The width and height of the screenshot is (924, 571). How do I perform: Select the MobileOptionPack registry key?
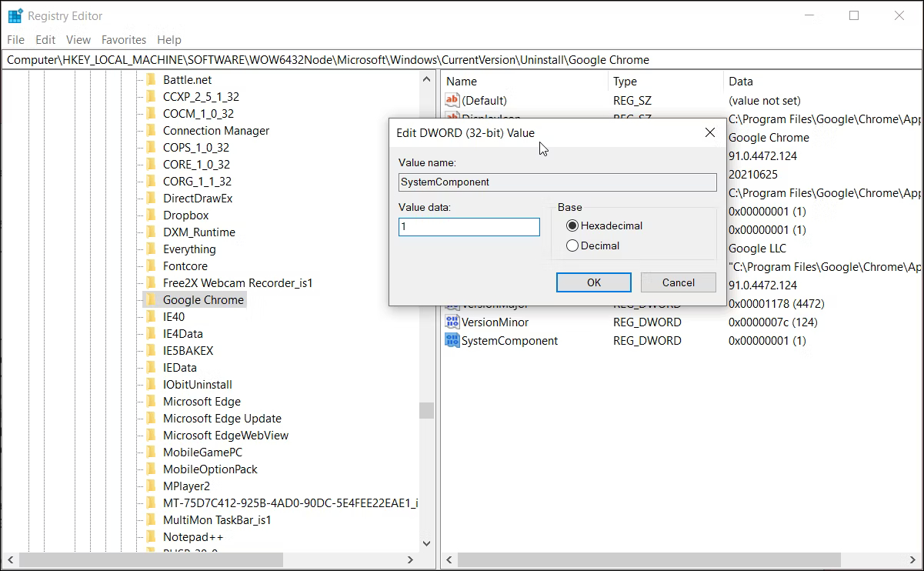point(210,469)
